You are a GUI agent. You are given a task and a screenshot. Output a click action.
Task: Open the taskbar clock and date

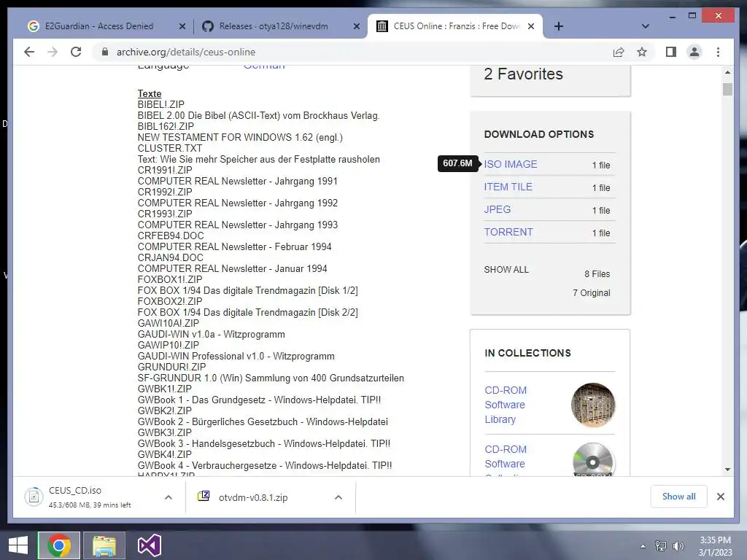tap(715, 546)
